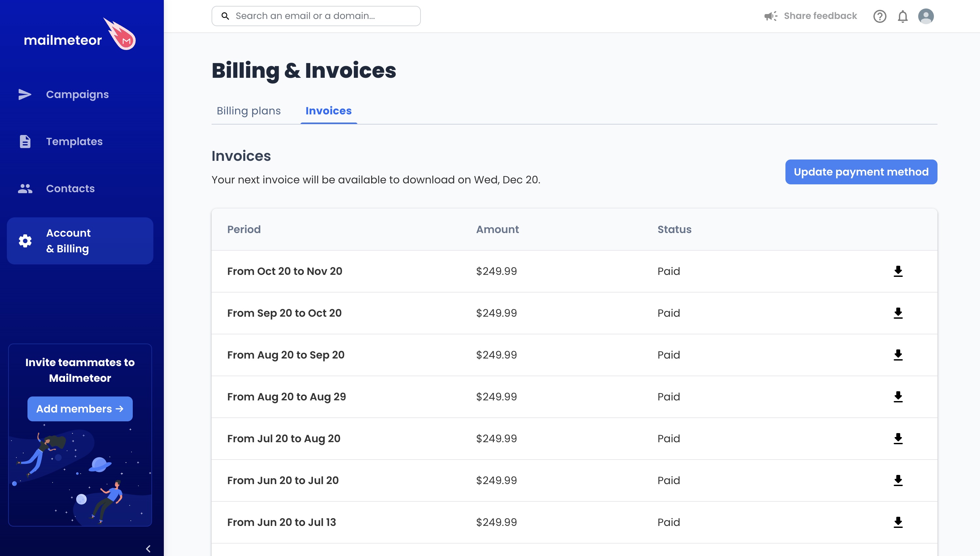Click the Invite teammates to Mailmeteor heading
This screenshot has height=556, width=980.
click(x=80, y=370)
